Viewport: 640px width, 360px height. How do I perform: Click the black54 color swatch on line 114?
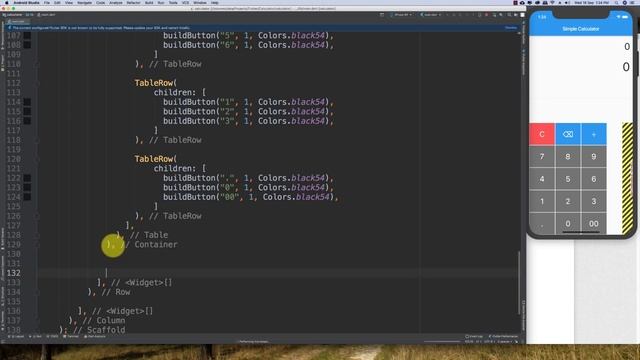tap(27, 102)
